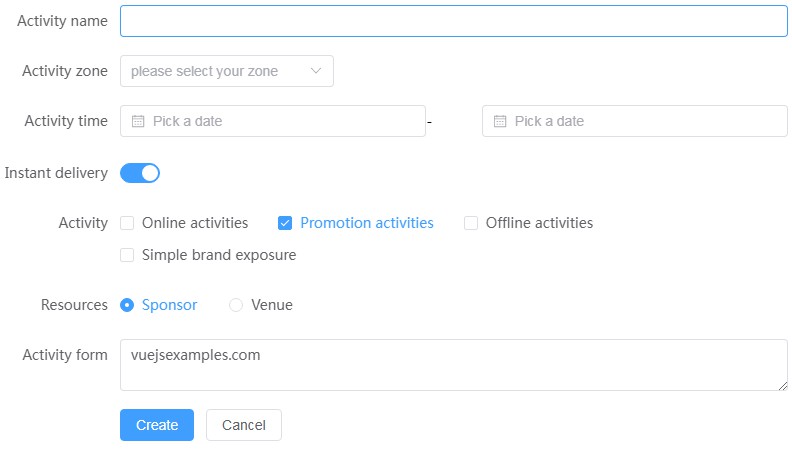The image size is (792, 452).
Task: Click calendar icon in end date field
Action: (501, 121)
